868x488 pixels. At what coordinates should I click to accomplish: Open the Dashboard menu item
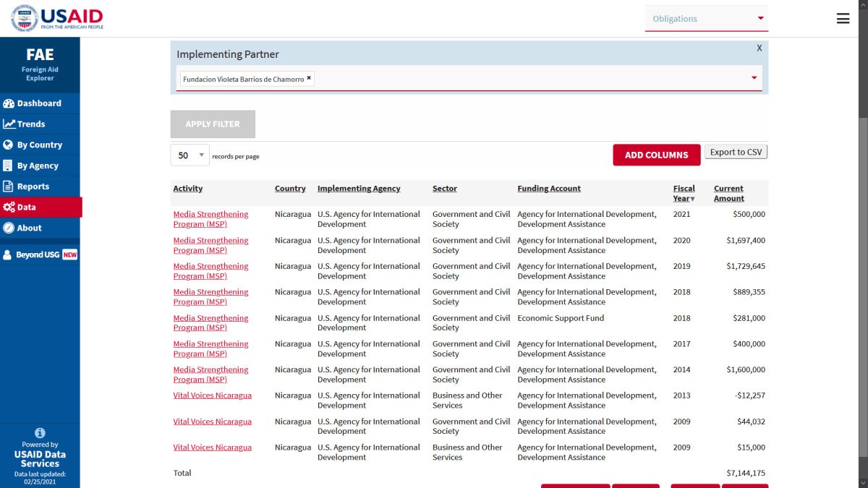40,103
